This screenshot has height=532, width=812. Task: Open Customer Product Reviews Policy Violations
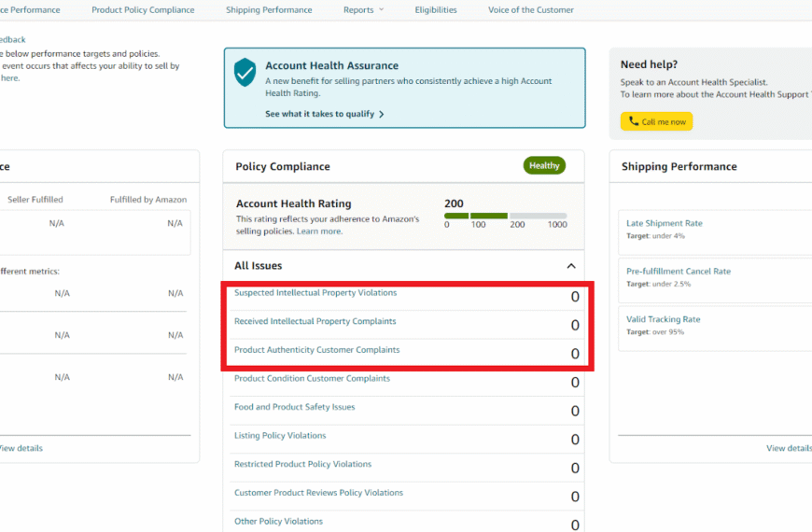point(318,492)
